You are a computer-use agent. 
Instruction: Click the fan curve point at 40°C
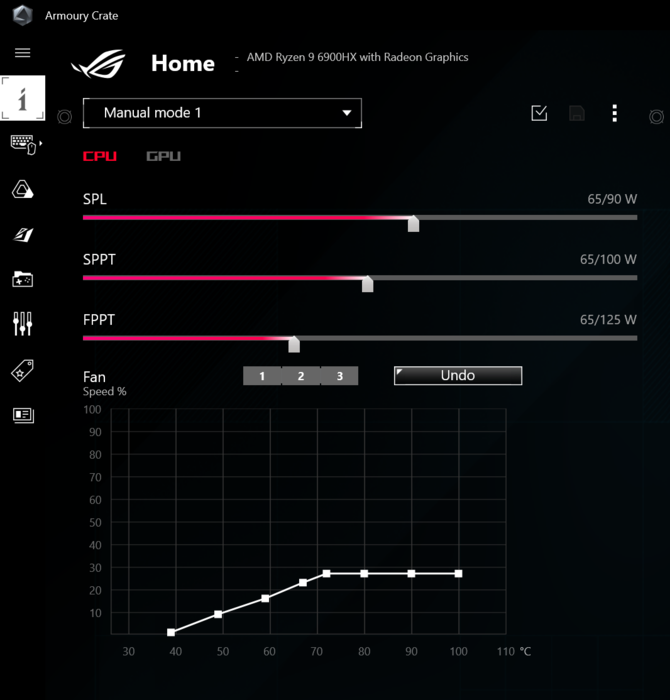(171, 632)
